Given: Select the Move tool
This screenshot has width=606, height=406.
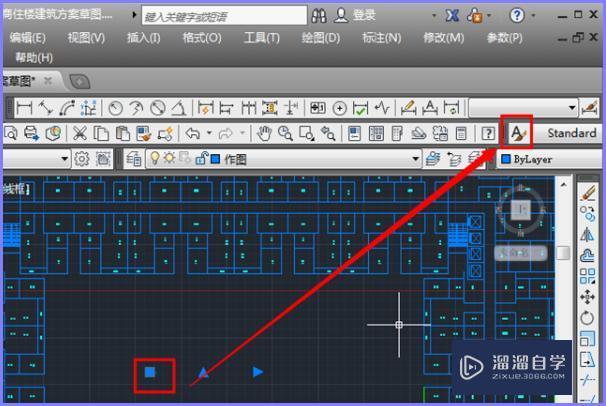Looking at the screenshot, I should (x=587, y=297).
